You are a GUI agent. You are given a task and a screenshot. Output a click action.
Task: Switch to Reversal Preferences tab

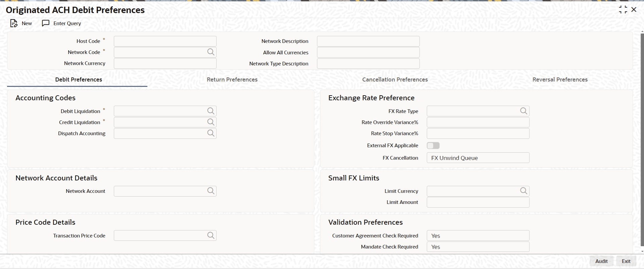[560, 79]
